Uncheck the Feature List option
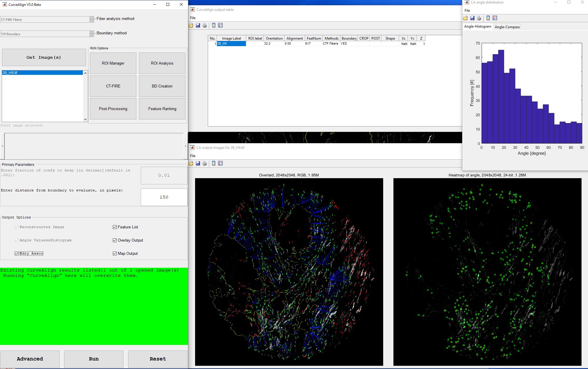Viewport: 588px width, 369px height. point(115,227)
